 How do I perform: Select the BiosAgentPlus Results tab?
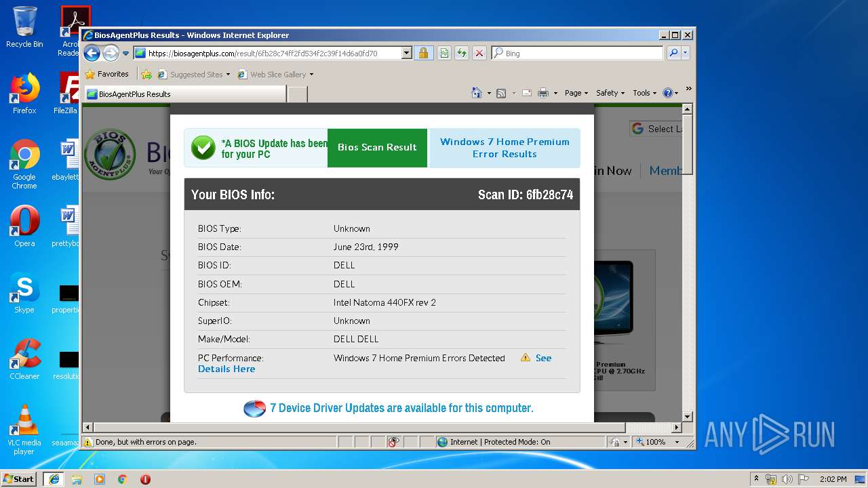pyautogui.click(x=184, y=94)
